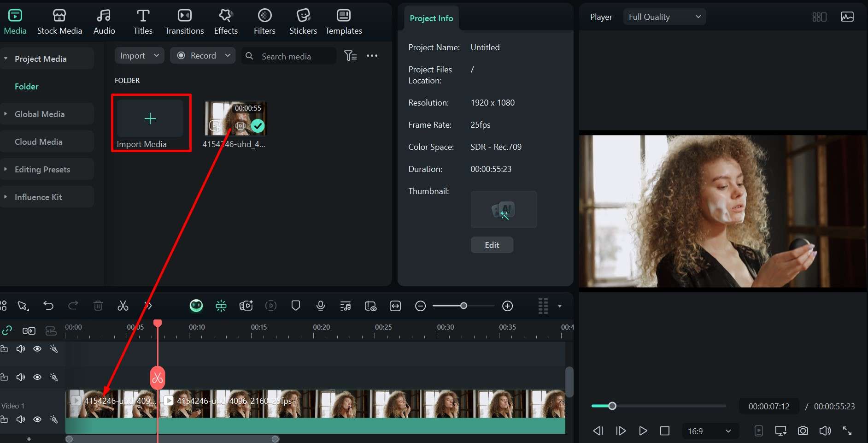Show more timeline tools chevron

148,306
